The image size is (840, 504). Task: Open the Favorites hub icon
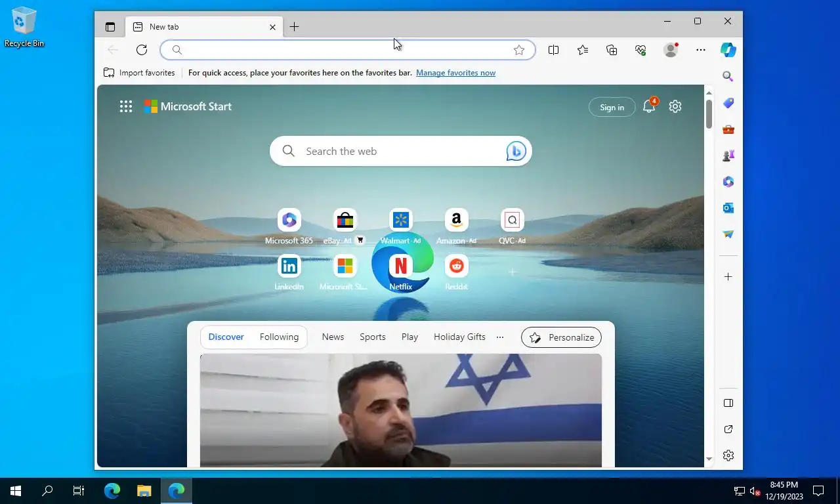point(583,50)
